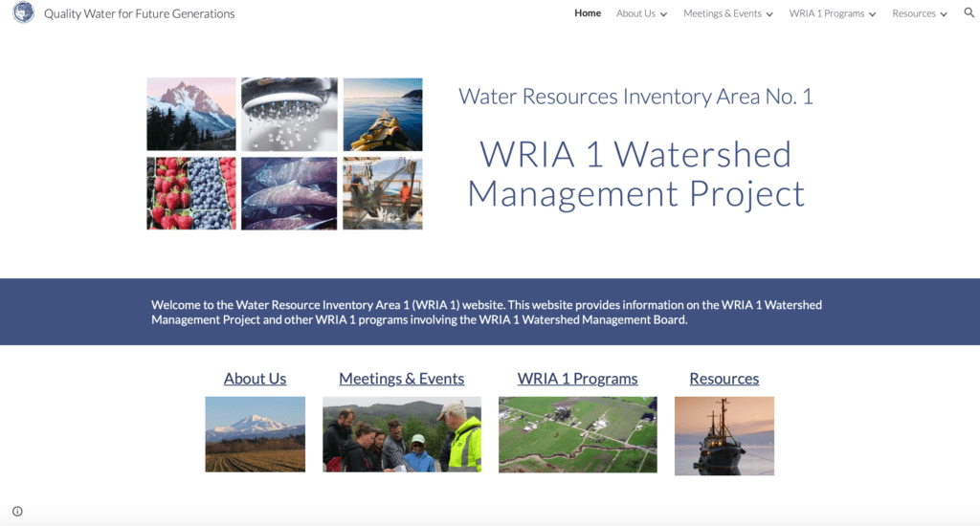This screenshot has height=526, width=980.
Task: Expand the About Us dropdown arrow
Action: click(663, 14)
